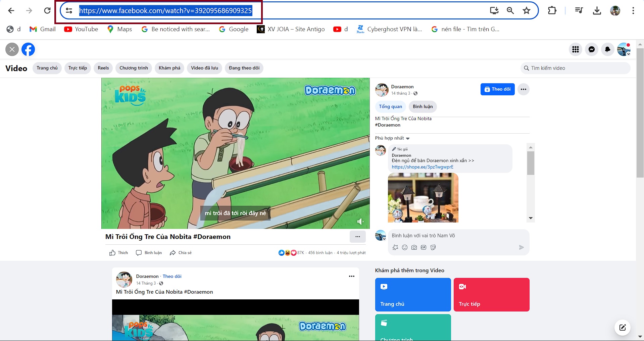The image size is (644, 341).
Task: Switch to the Bình luận tab
Action: click(423, 106)
